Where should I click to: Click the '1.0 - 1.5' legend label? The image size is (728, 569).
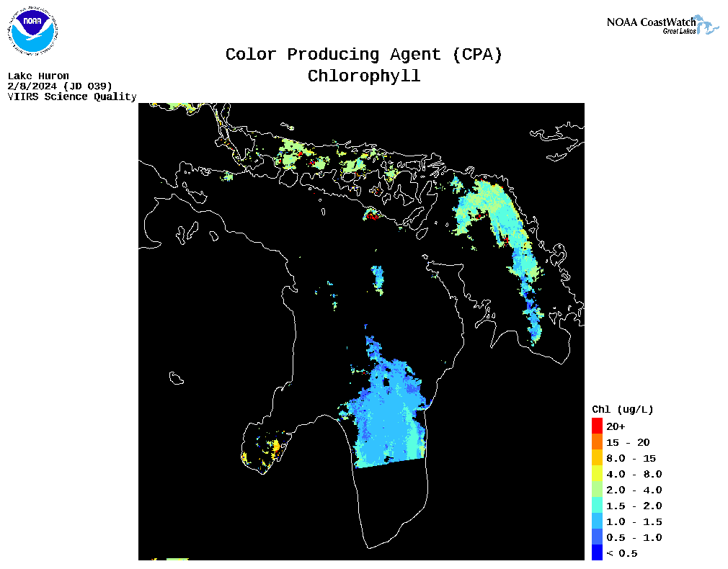[x=634, y=521]
